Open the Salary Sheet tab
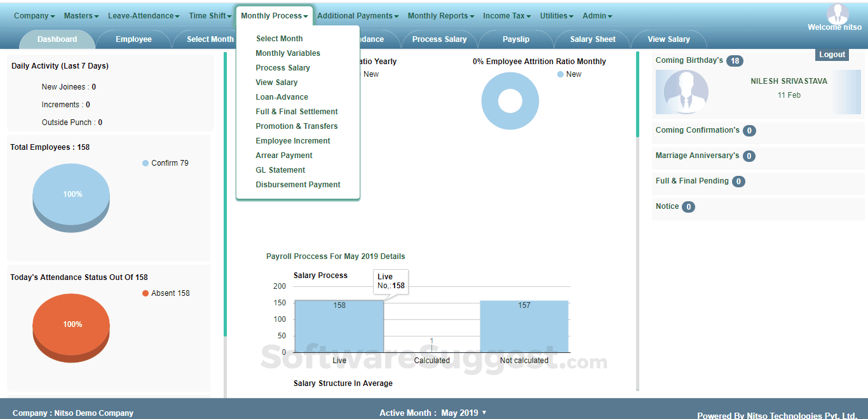 click(x=593, y=39)
